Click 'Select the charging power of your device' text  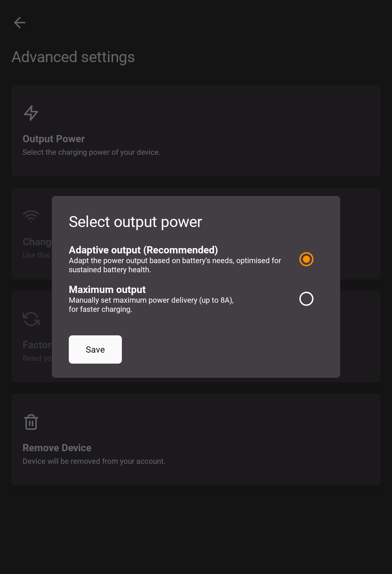point(91,152)
